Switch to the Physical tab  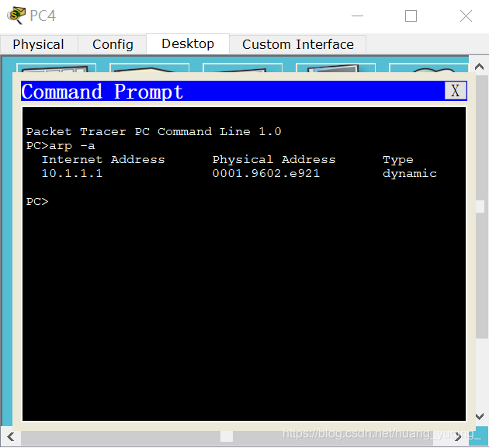[x=39, y=44]
